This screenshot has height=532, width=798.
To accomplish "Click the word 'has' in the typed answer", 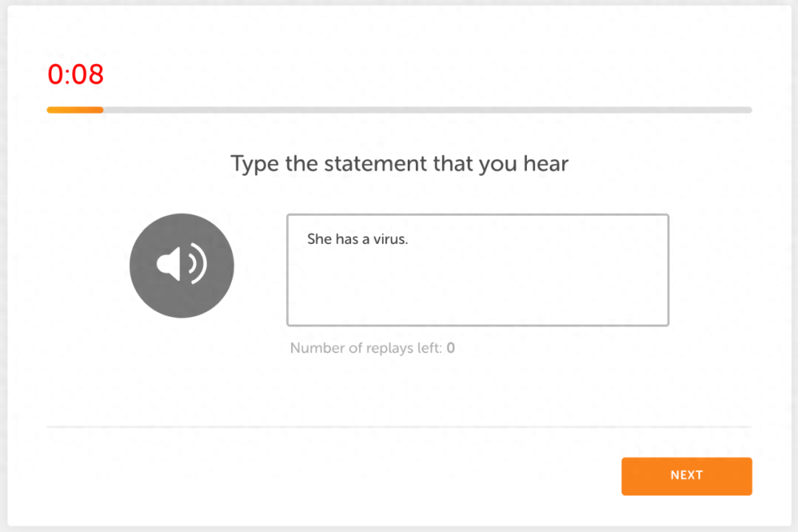I will [347, 239].
